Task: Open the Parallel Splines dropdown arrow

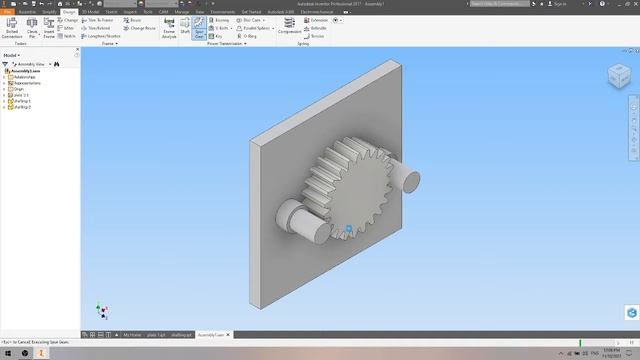Action: (x=273, y=29)
